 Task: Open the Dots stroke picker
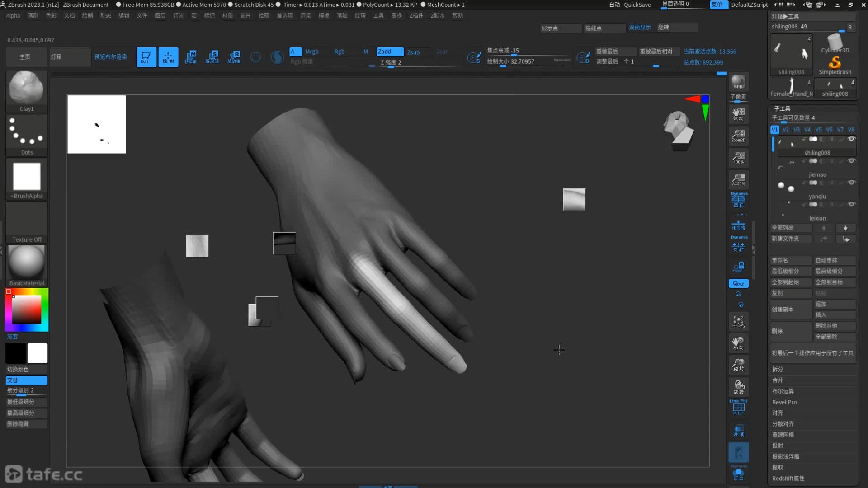pos(26,135)
